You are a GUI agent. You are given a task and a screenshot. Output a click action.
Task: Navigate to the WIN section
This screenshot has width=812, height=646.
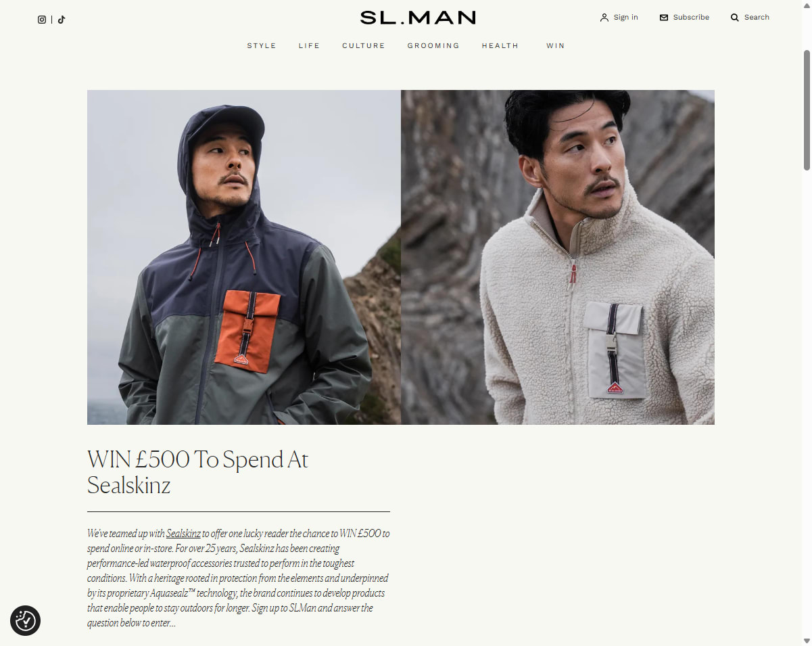pyautogui.click(x=556, y=46)
